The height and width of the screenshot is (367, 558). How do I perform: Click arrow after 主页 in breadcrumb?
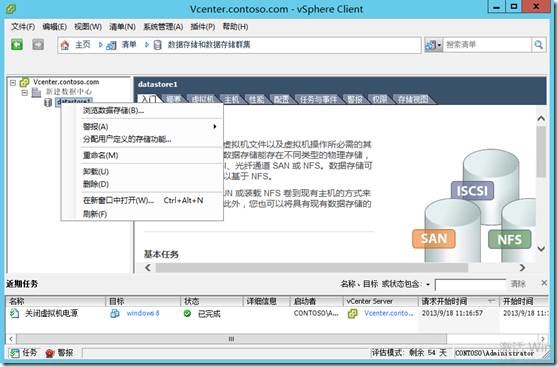click(x=101, y=45)
